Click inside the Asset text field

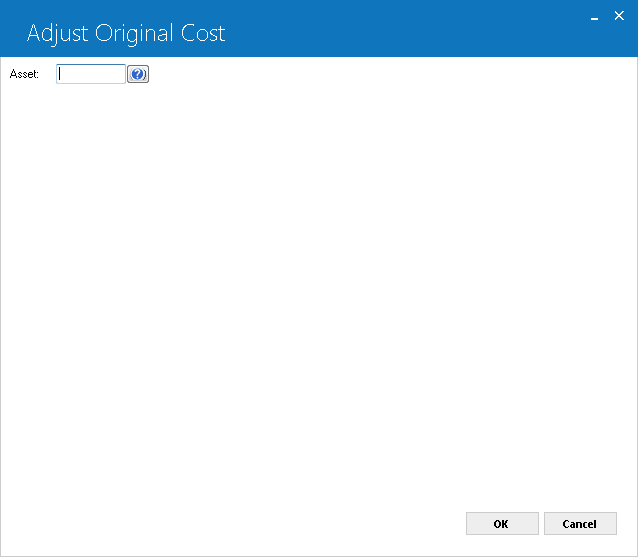click(x=91, y=74)
